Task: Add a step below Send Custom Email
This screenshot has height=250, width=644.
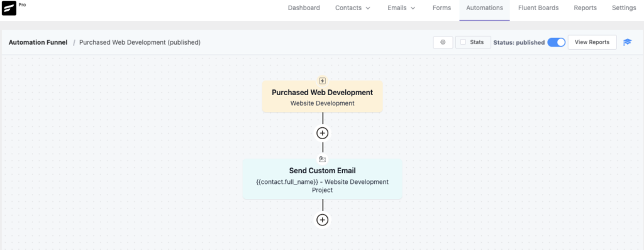Action: click(323, 220)
